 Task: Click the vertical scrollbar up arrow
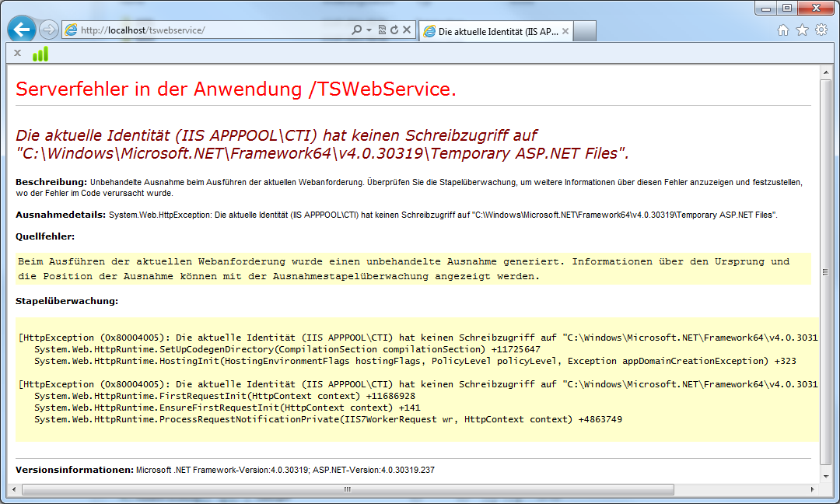tap(826, 73)
